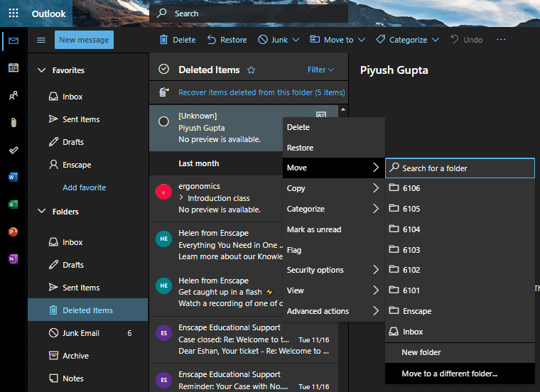This screenshot has height=392, width=540.
Task: Open Sent Items under Favorites
Action: click(x=88, y=119)
